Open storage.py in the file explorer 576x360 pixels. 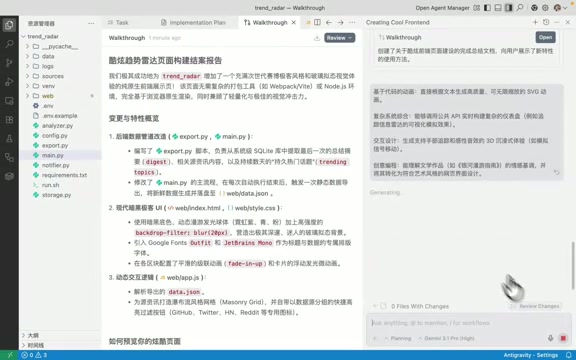(x=60, y=195)
